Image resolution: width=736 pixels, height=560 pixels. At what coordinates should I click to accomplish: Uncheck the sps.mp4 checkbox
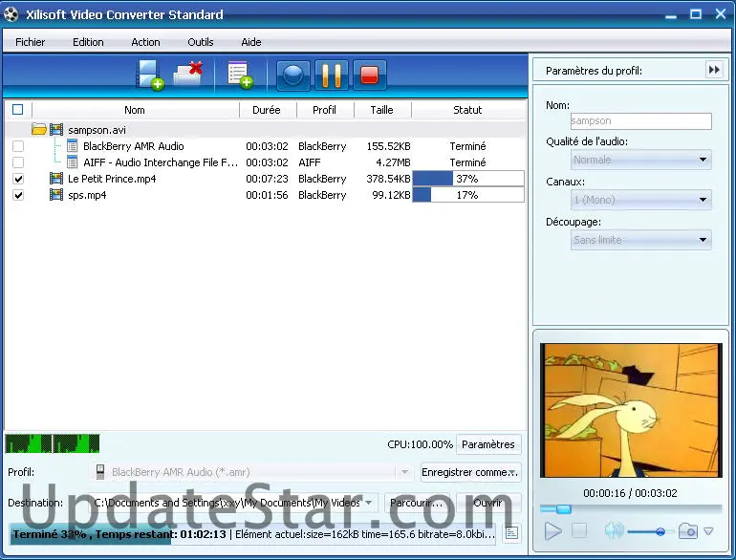click(x=18, y=195)
